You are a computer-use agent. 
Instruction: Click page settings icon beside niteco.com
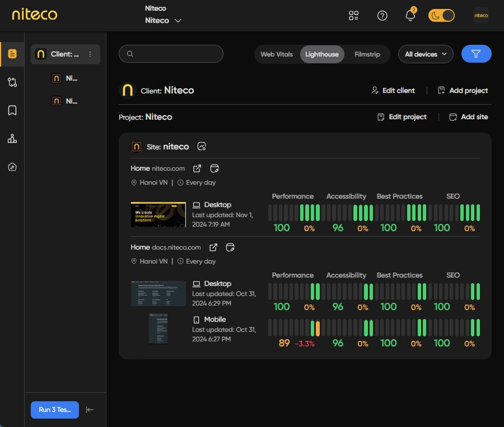(214, 168)
